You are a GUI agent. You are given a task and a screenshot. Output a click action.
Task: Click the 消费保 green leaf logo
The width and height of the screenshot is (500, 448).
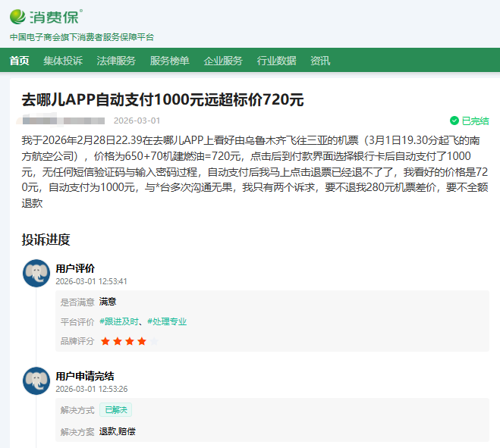18,16
